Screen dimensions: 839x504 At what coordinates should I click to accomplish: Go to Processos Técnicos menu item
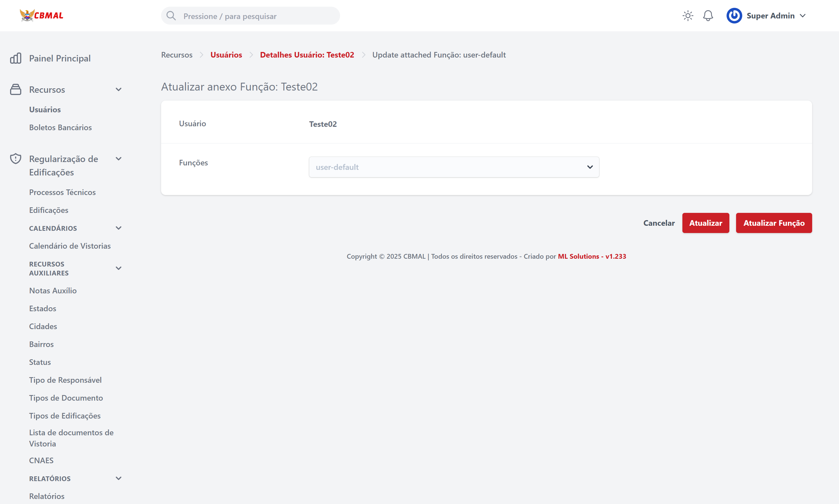coord(62,192)
